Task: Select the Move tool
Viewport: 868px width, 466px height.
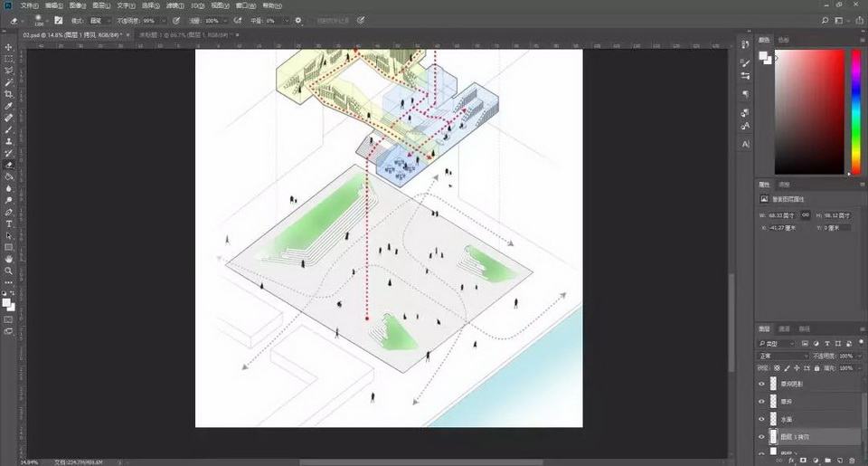Action: coord(9,47)
